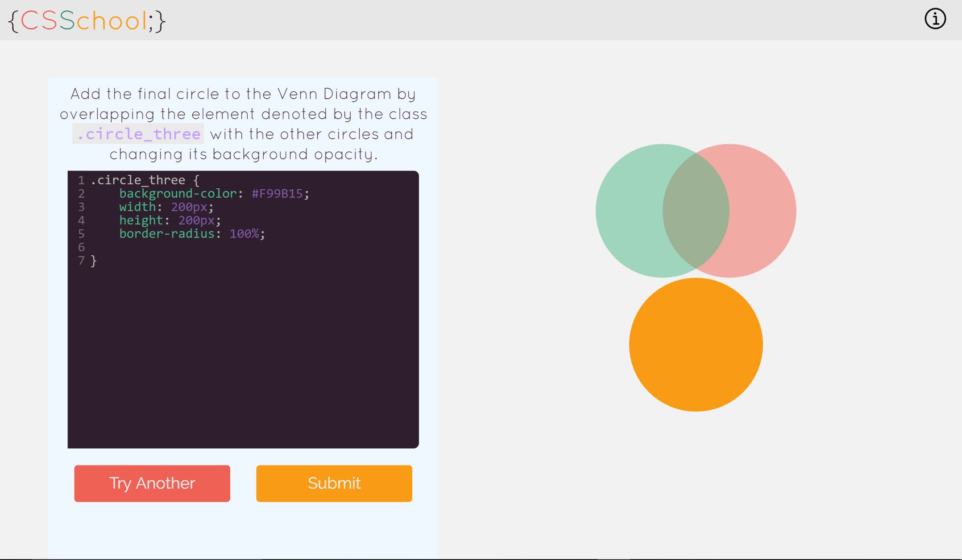
Task: Select the orange circle in preview
Action: point(696,344)
